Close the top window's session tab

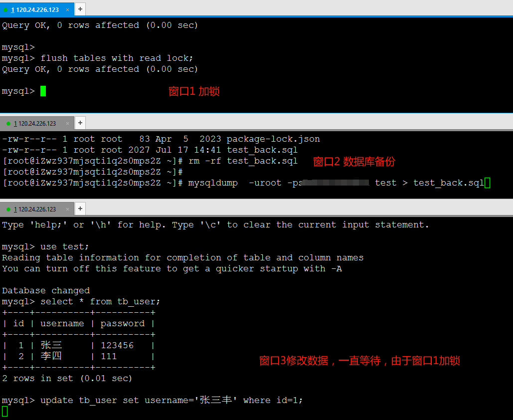tap(67, 9)
